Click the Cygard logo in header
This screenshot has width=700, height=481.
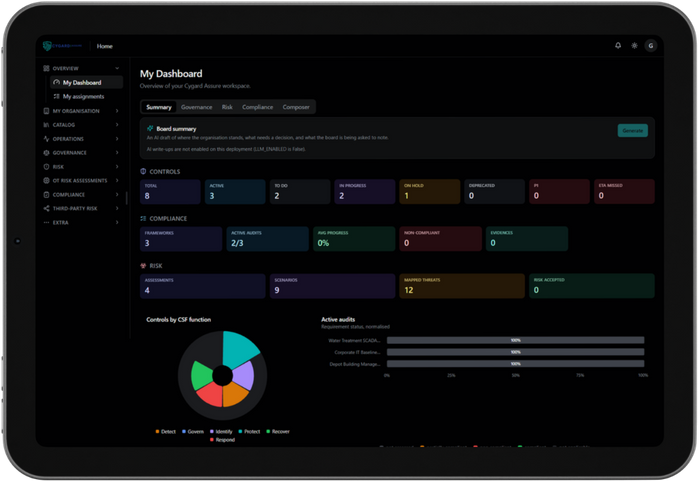tap(62, 46)
